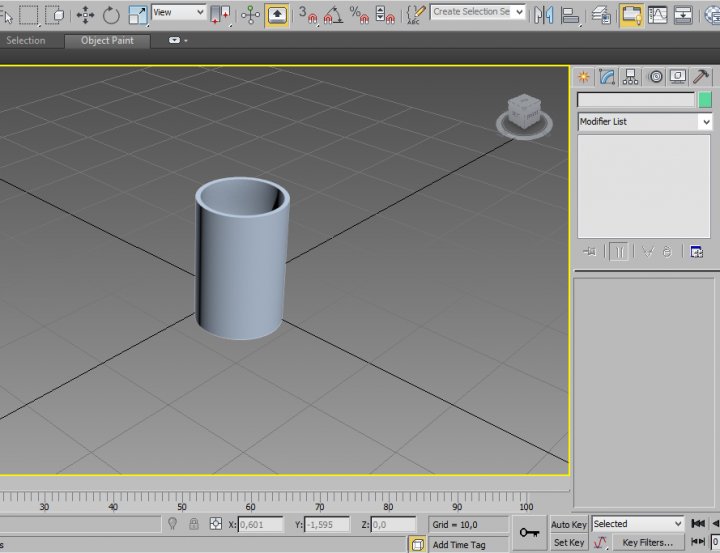Open the Create panel star tab

pos(585,77)
